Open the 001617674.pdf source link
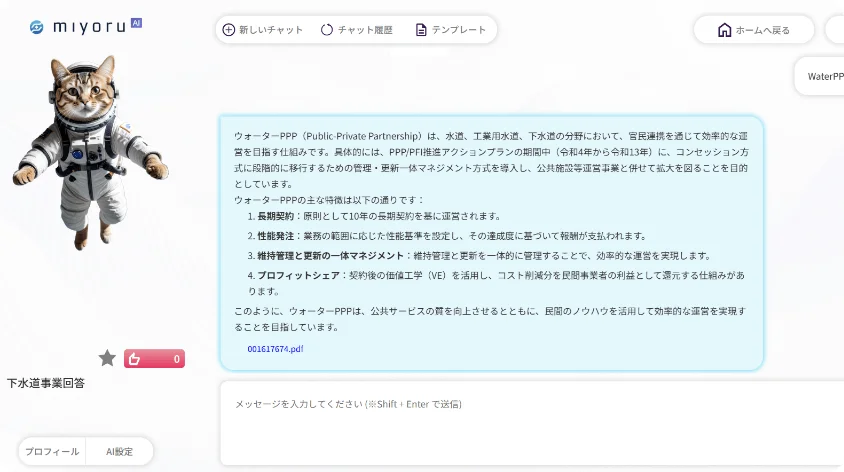Image resolution: width=844 pixels, height=472 pixels. (275, 348)
